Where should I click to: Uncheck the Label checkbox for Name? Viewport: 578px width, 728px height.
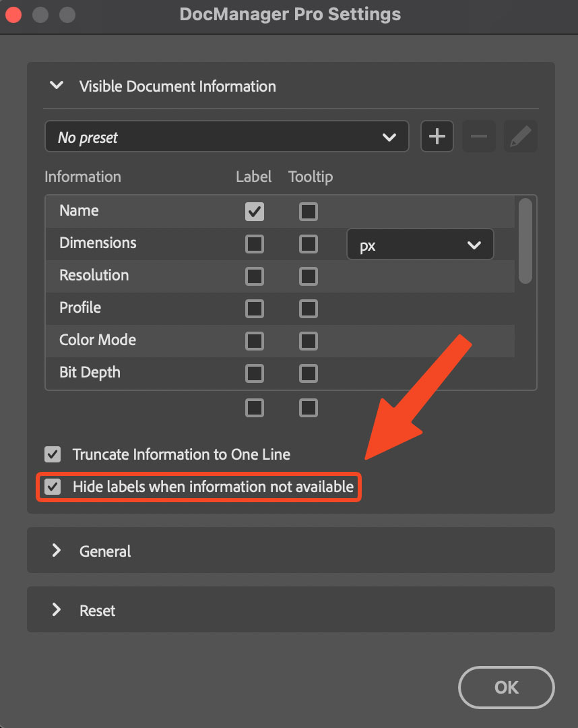[254, 211]
